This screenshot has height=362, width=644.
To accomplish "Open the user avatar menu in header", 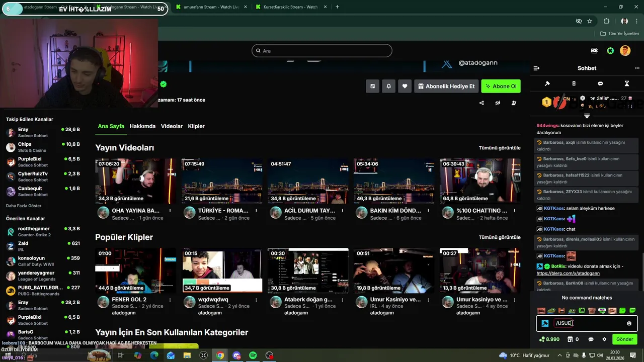I will tap(625, 51).
